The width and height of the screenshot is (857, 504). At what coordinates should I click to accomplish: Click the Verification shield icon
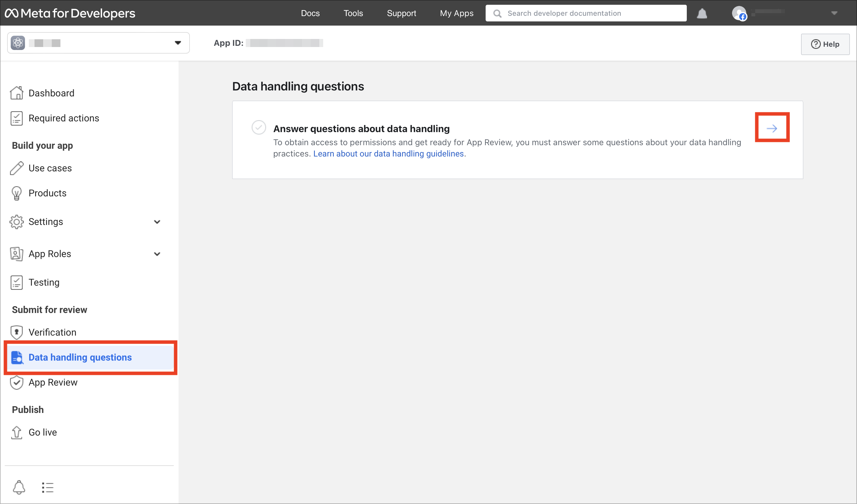[17, 332]
